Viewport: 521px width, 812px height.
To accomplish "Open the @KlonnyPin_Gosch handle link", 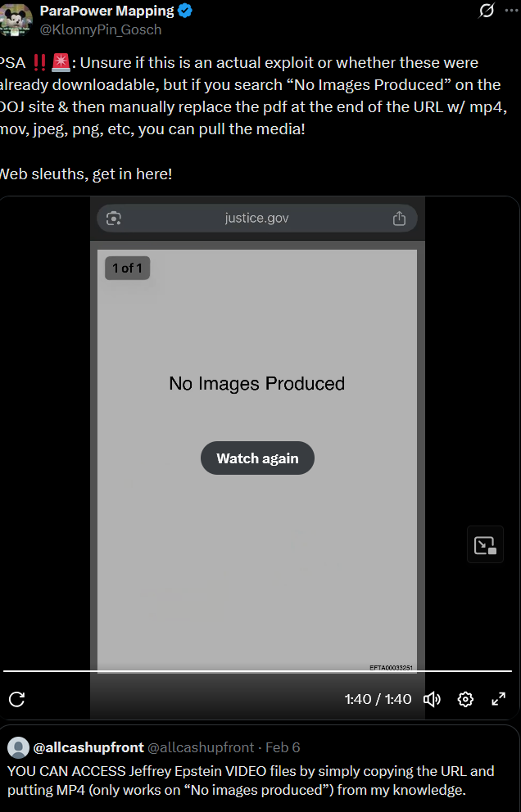I will tap(101, 29).
